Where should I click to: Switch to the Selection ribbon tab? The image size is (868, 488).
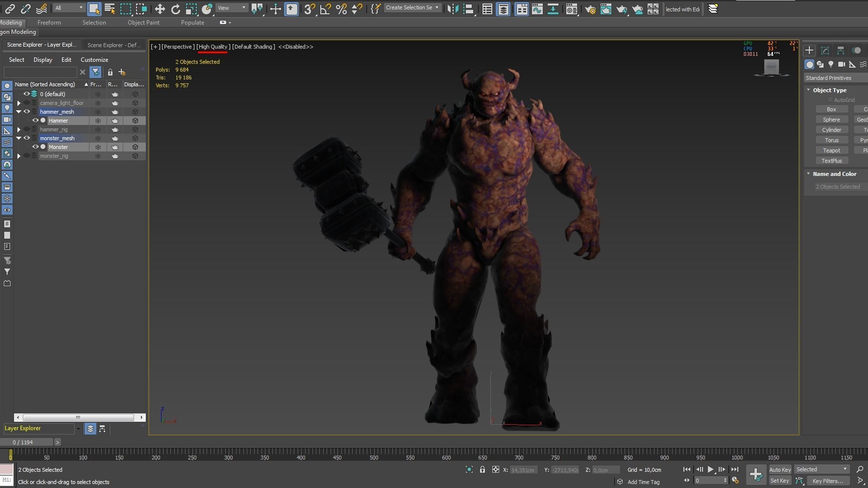pos(94,22)
